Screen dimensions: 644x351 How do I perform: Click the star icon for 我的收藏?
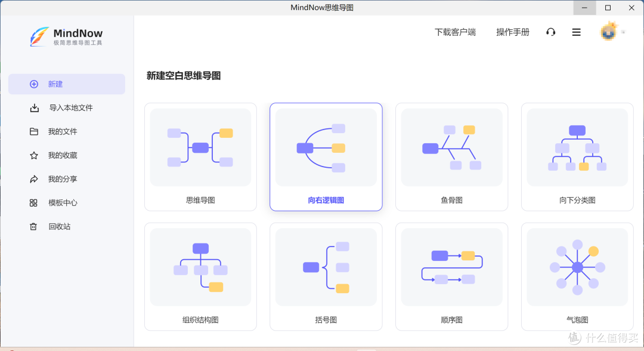click(x=34, y=155)
